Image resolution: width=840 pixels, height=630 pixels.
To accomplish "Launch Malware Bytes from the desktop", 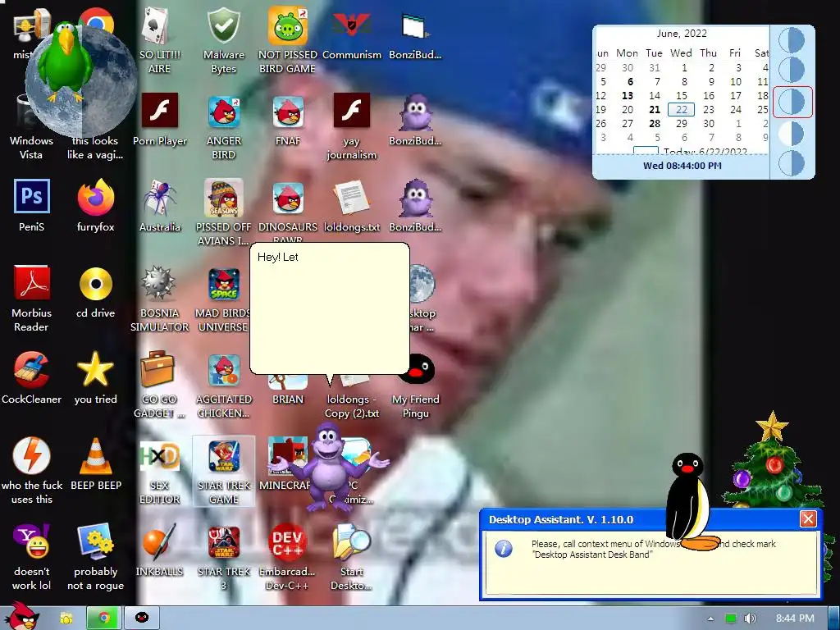I will tap(224, 40).
